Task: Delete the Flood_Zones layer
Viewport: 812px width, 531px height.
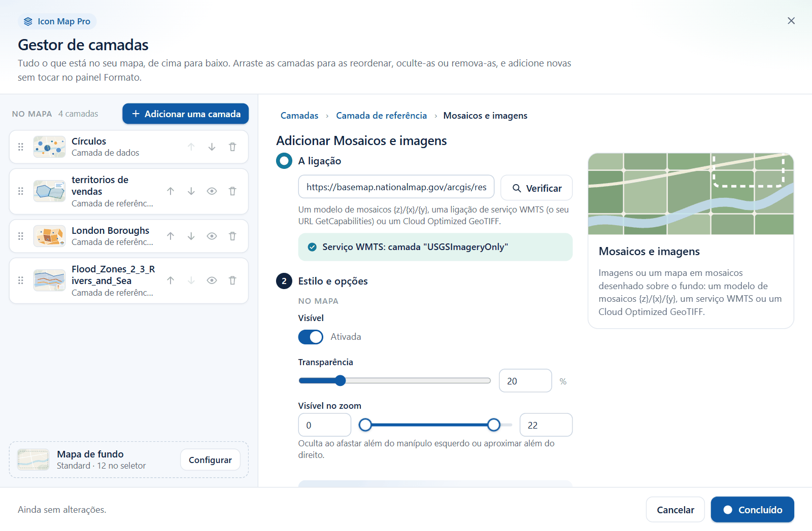Action: [x=232, y=280]
